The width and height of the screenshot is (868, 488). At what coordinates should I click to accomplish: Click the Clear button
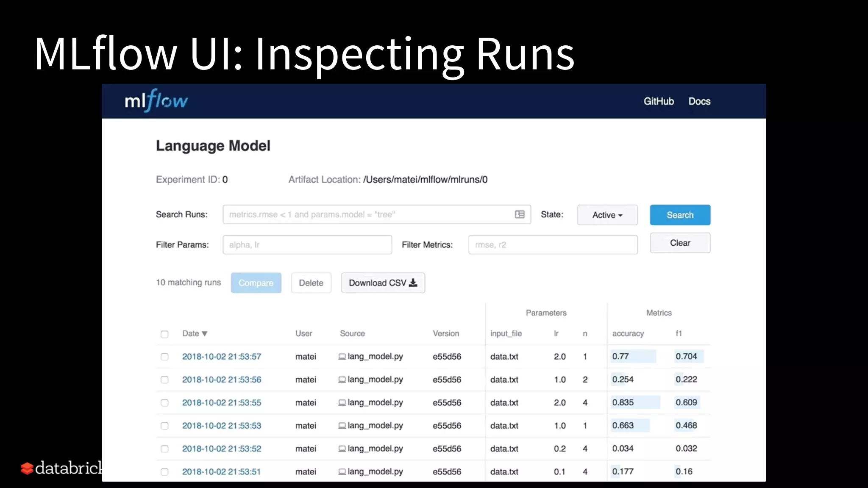[680, 243]
